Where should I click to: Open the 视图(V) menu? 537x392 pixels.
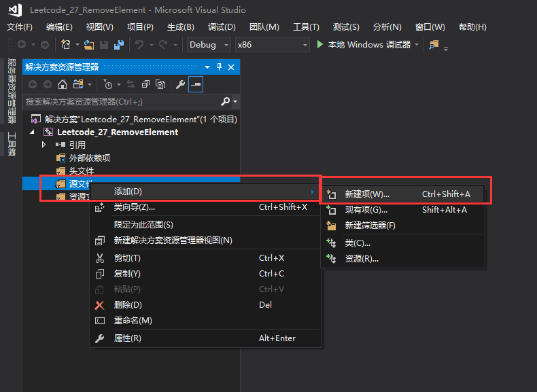pos(100,27)
